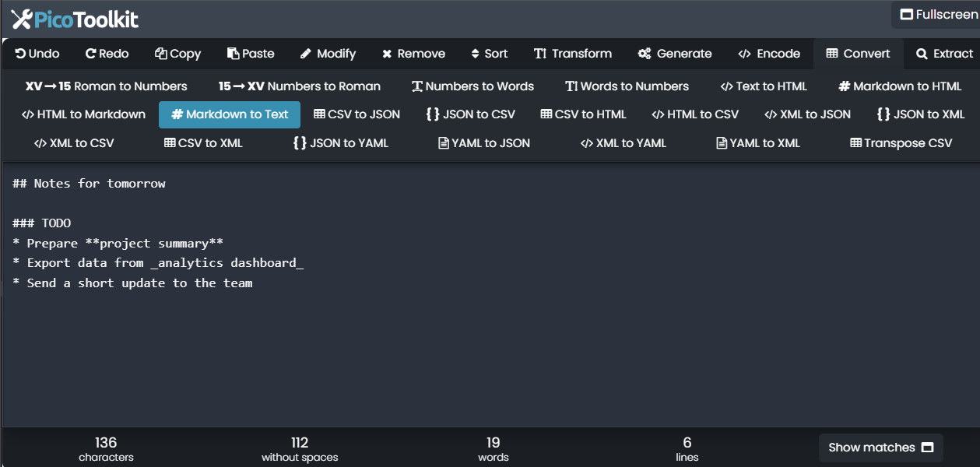Open the Modify pencil menu
Image resolution: width=980 pixels, height=467 pixels.
pyautogui.click(x=328, y=54)
